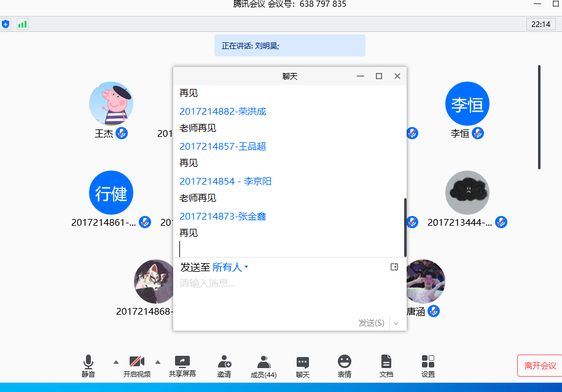
Task: Click the blue security shield icon
Action: (6, 24)
